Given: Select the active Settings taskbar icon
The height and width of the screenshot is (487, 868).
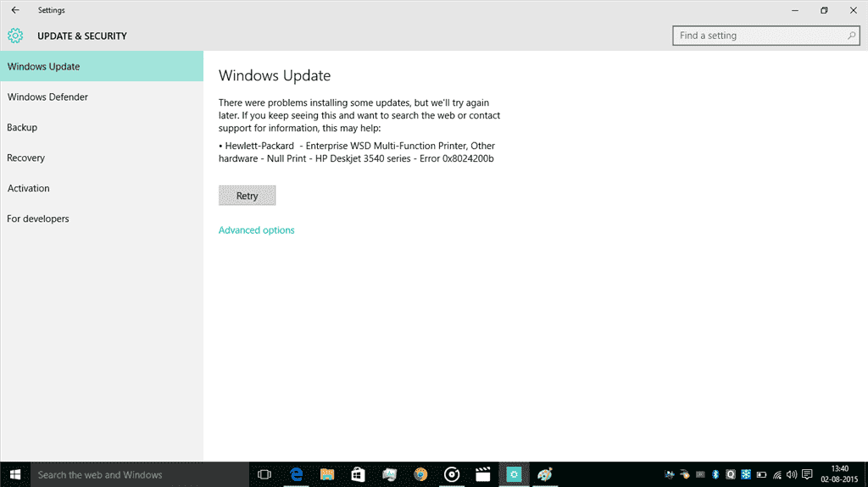Looking at the screenshot, I should click(x=515, y=475).
